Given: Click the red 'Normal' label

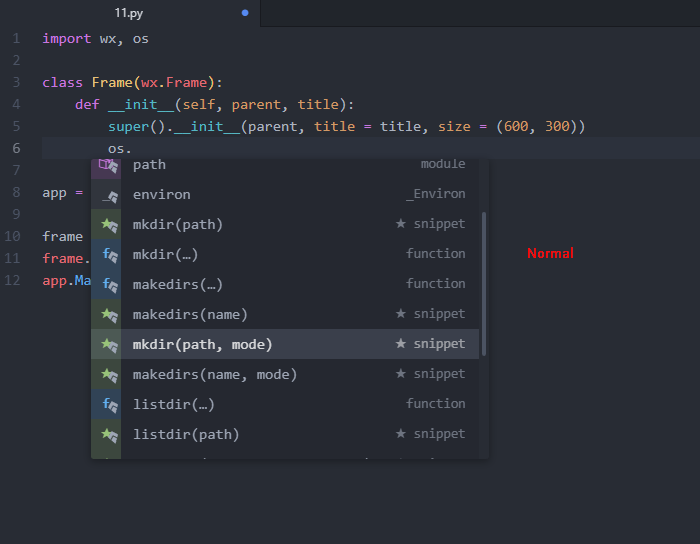Looking at the screenshot, I should [550, 253].
